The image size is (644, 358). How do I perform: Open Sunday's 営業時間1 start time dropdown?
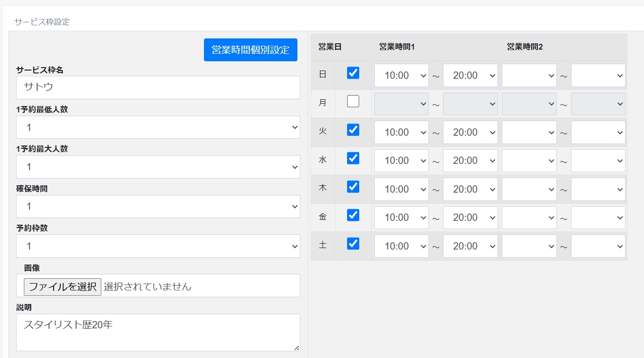401,75
